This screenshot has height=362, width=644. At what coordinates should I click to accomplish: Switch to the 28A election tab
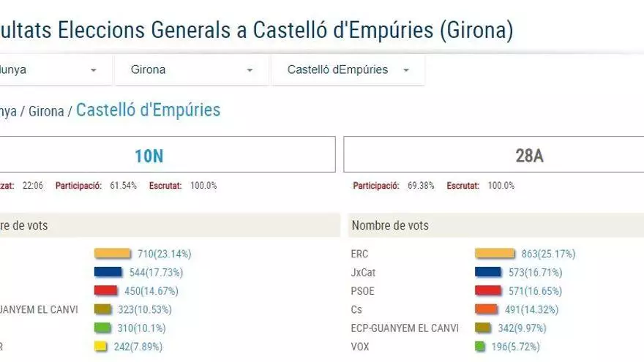click(x=528, y=155)
